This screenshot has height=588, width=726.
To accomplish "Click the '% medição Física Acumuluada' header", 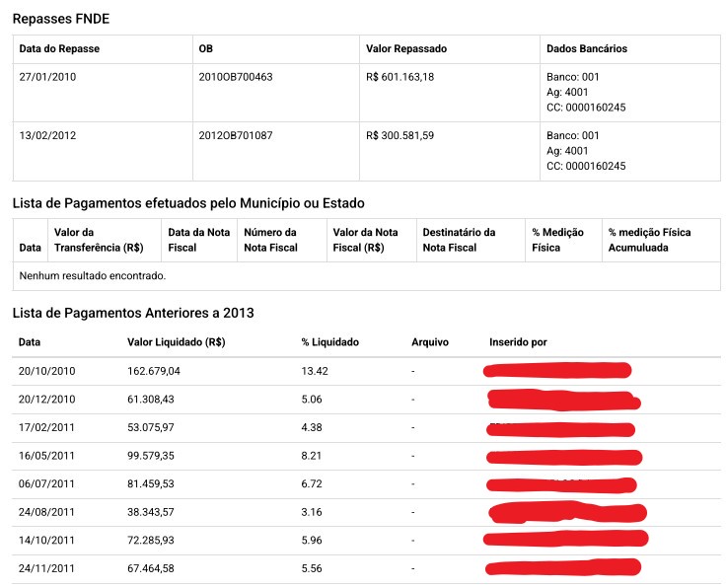I will pos(649,240).
